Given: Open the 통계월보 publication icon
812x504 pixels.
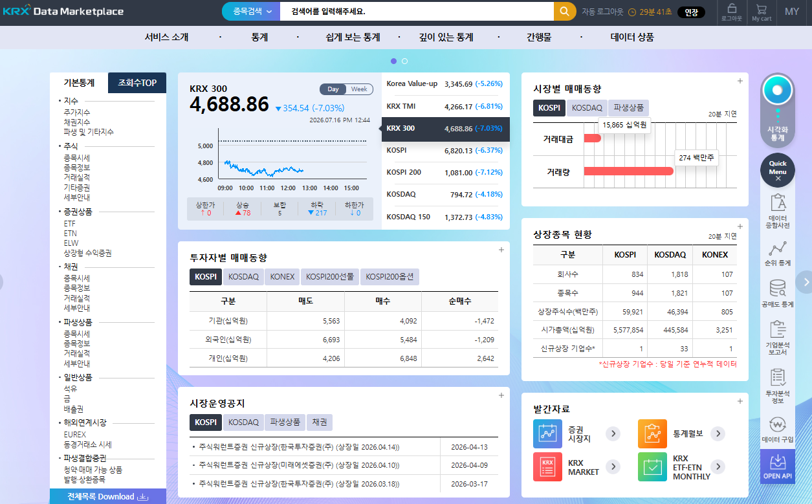Looking at the screenshot, I should click(x=652, y=433).
